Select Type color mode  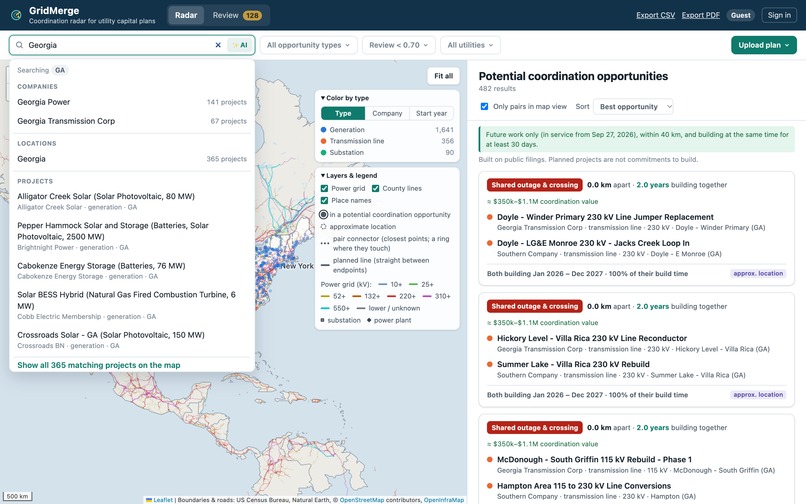[x=343, y=113]
